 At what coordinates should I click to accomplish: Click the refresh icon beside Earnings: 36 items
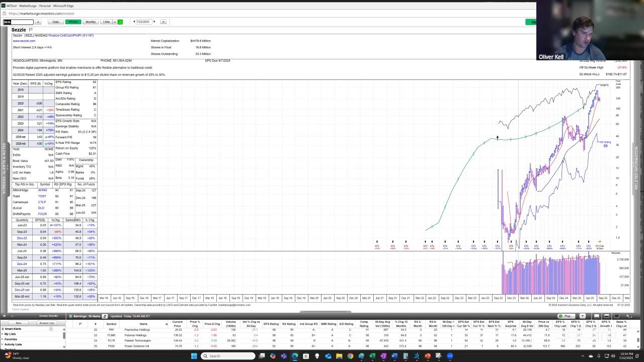[x=105, y=316]
